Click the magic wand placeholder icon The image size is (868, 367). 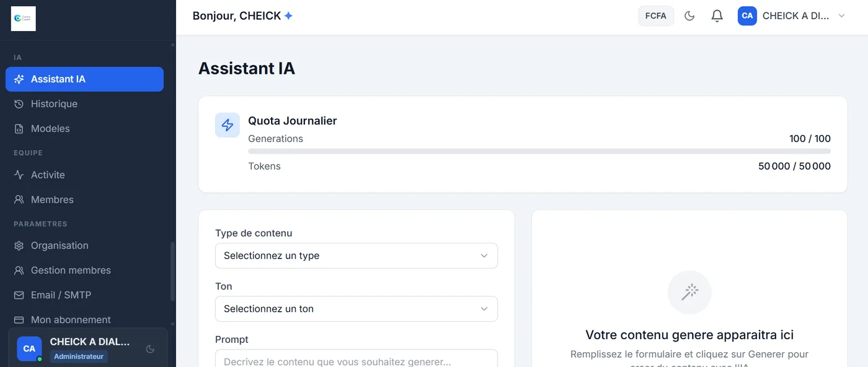point(689,292)
